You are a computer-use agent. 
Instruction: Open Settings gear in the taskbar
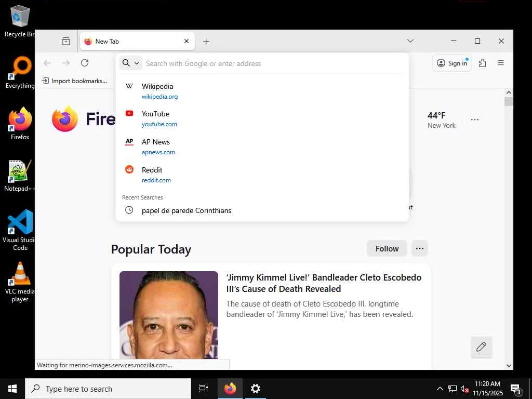click(x=255, y=389)
